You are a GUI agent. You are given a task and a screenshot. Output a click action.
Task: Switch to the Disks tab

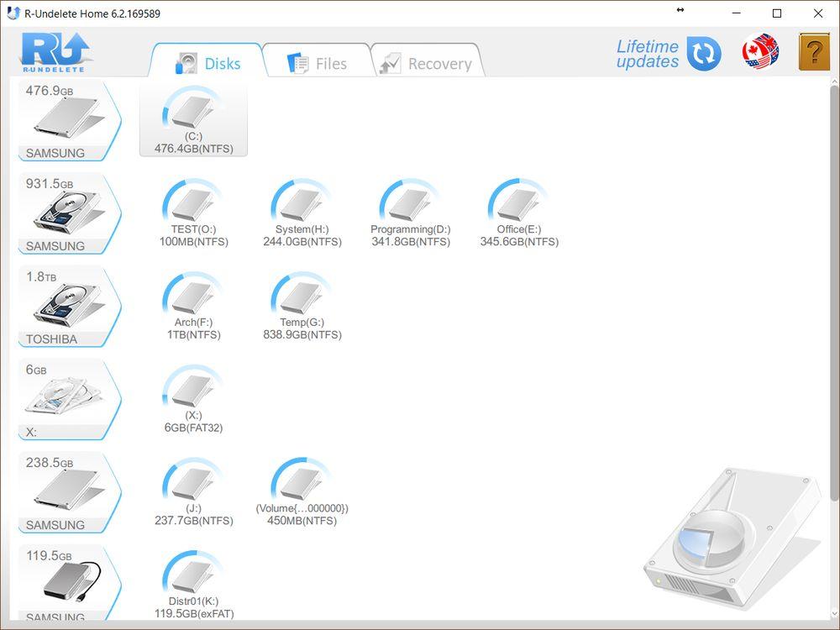pos(207,61)
